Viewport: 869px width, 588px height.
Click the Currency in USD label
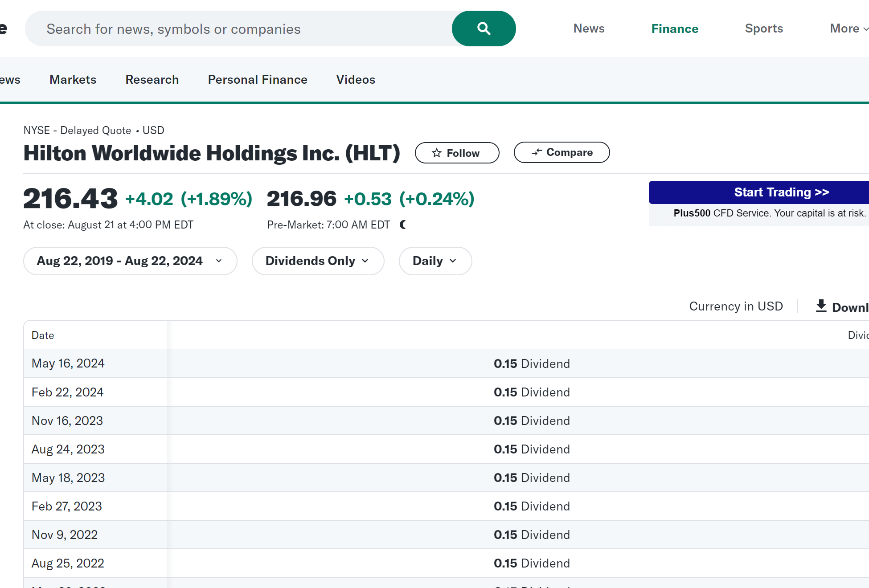point(736,306)
